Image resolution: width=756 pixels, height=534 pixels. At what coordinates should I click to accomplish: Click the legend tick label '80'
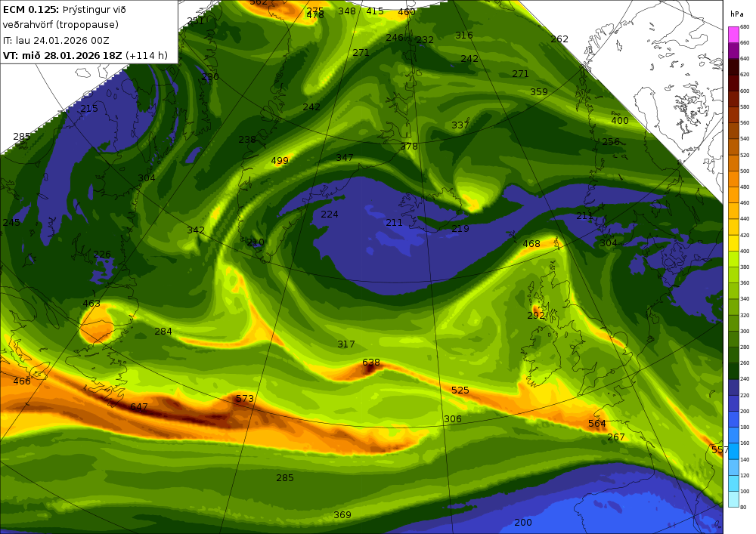click(743, 507)
